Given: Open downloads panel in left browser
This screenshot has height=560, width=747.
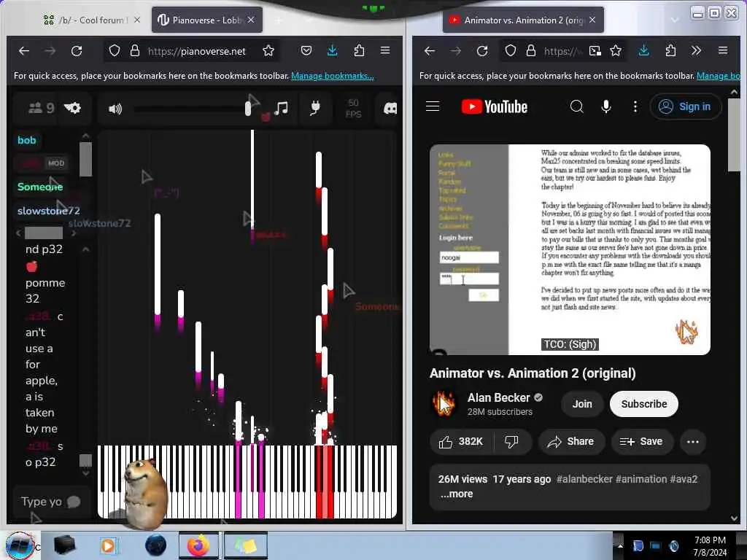Looking at the screenshot, I should click(333, 50).
